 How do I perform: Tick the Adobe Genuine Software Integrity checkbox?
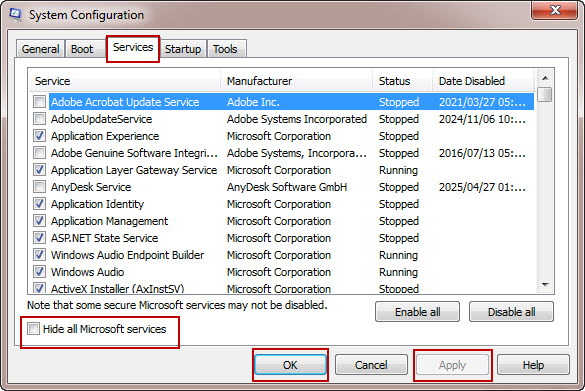39,153
